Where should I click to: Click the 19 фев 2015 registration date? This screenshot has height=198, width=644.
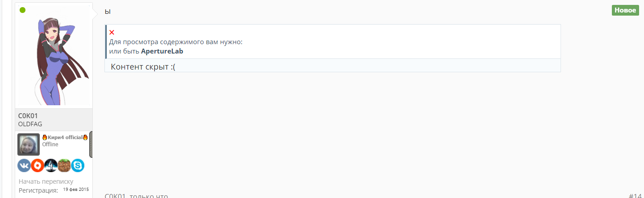(76, 190)
